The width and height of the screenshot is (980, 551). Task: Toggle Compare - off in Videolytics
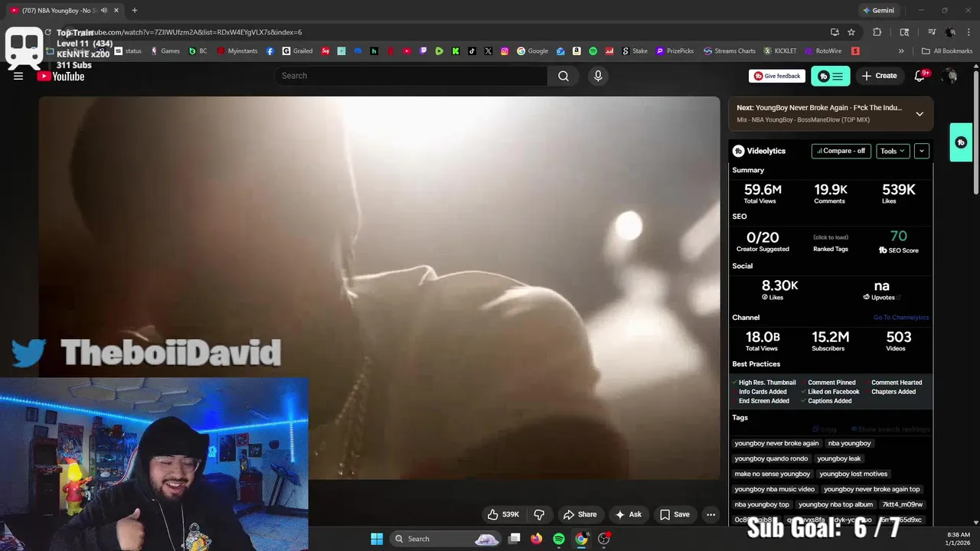point(841,151)
